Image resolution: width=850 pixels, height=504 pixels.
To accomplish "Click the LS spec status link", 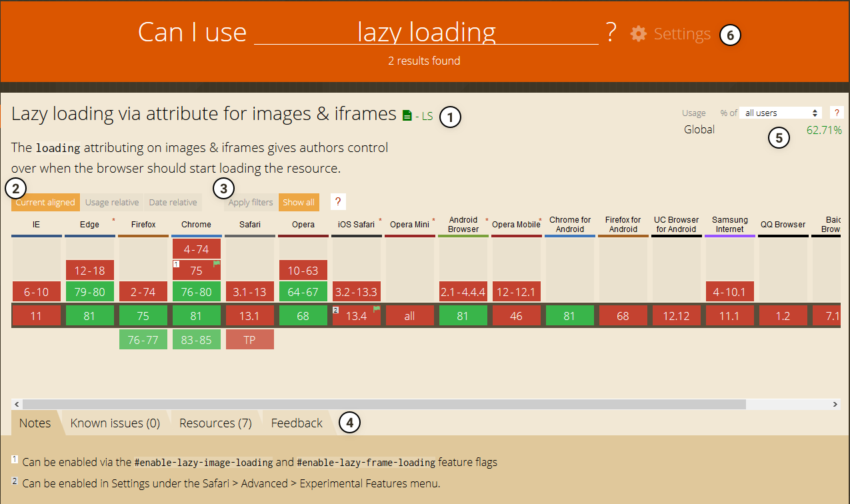I will 427,116.
